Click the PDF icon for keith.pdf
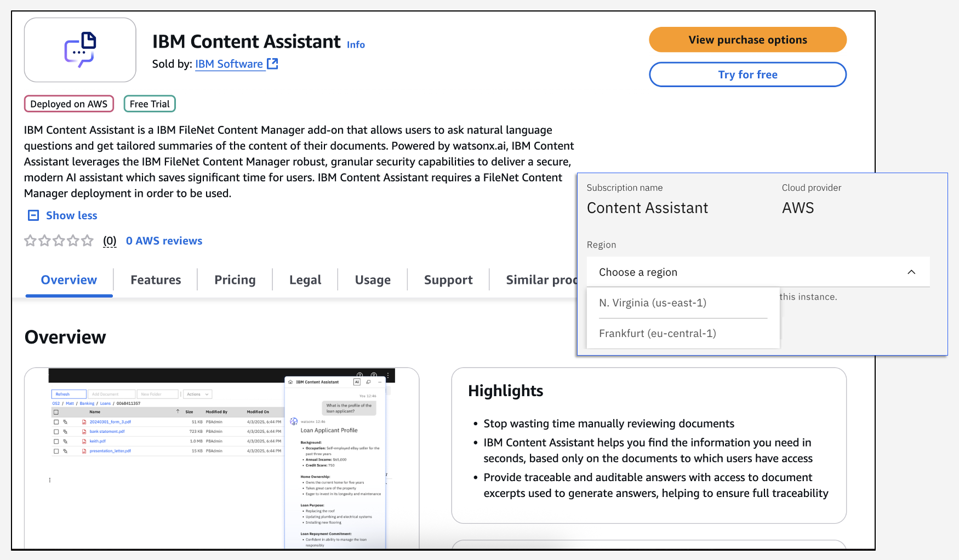The width and height of the screenshot is (959, 560). click(x=84, y=441)
